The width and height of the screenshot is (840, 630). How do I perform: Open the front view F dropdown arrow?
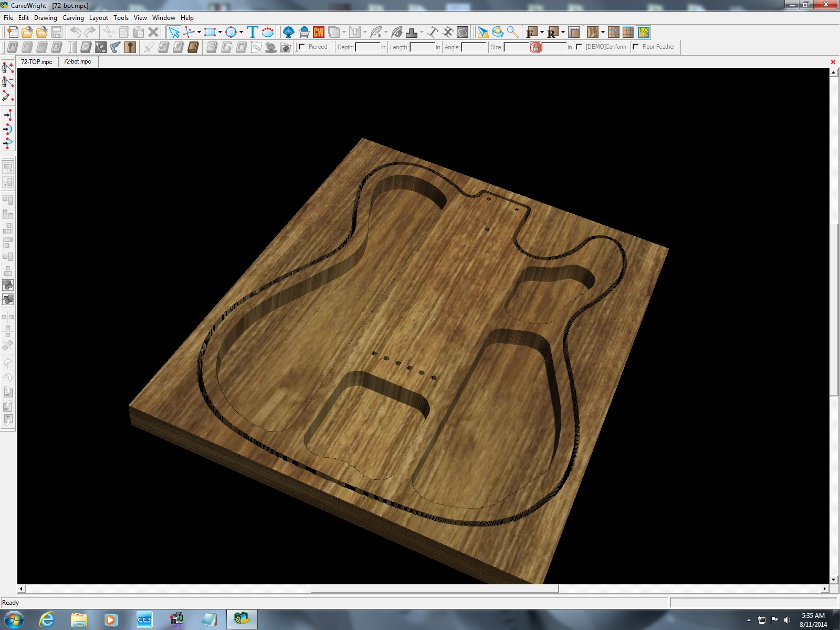pyautogui.click(x=542, y=33)
